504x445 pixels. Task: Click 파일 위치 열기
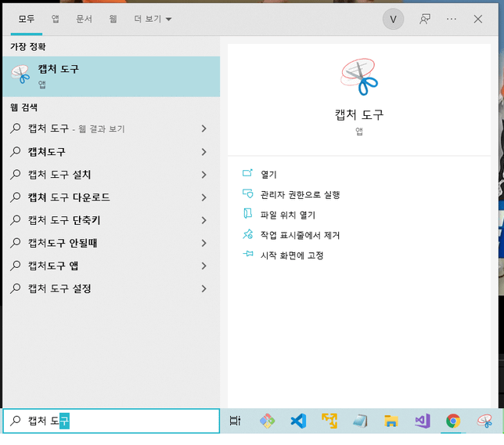[x=288, y=215]
